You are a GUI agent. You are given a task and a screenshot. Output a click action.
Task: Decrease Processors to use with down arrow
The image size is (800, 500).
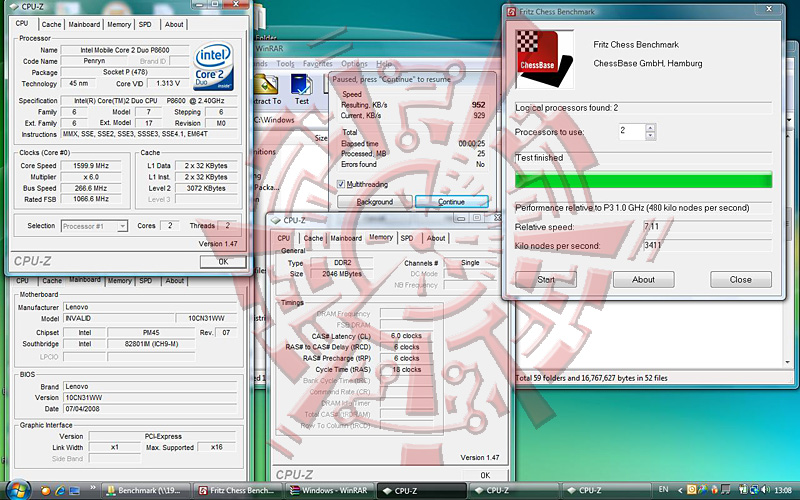[650, 136]
